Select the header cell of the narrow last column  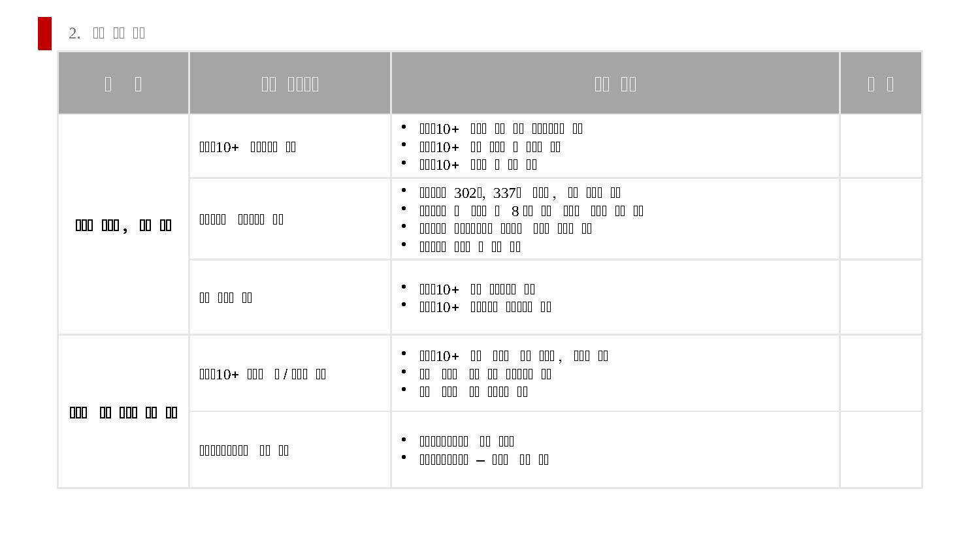tap(881, 84)
